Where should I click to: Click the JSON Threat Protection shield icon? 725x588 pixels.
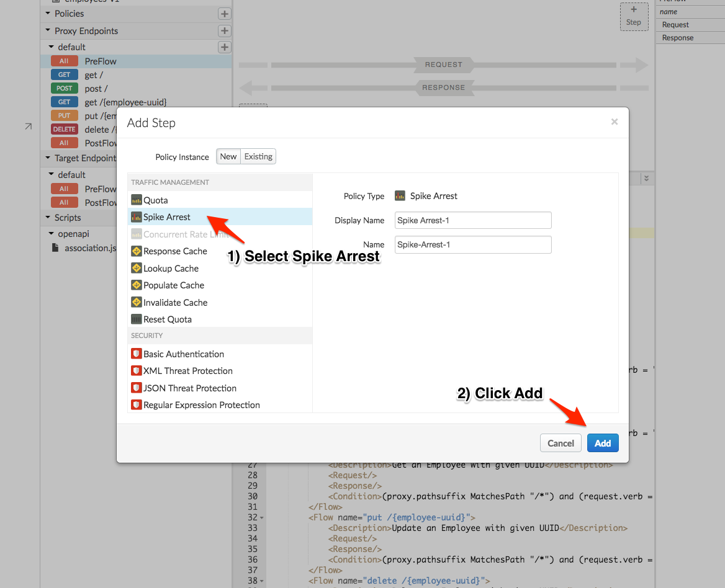click(136, 388)
